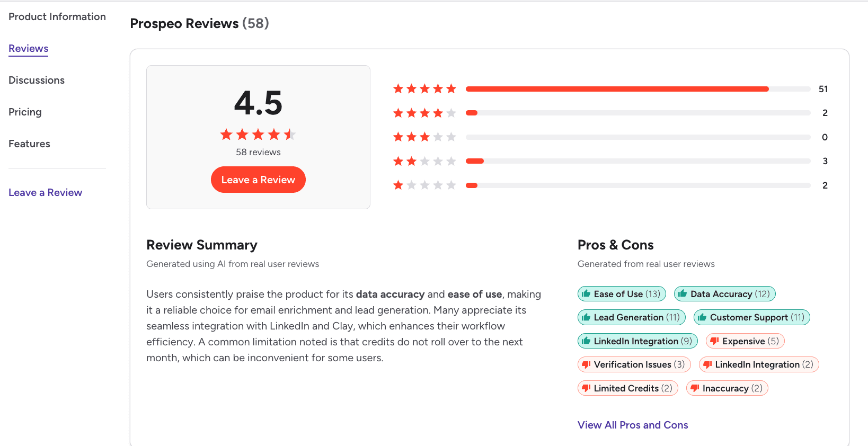Image resolution: width=868 pixels, height=446 pixels.
Task: Click the first star in the 5-star row
Action: 398,88
